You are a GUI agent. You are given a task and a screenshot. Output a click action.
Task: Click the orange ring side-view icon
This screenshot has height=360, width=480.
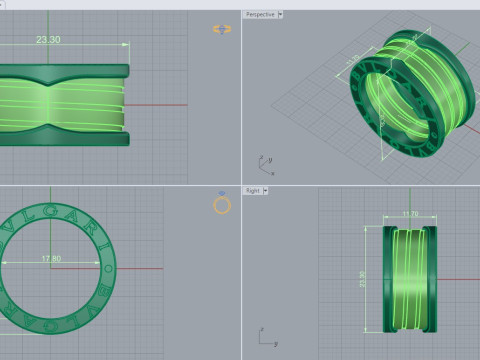[222, 29]
